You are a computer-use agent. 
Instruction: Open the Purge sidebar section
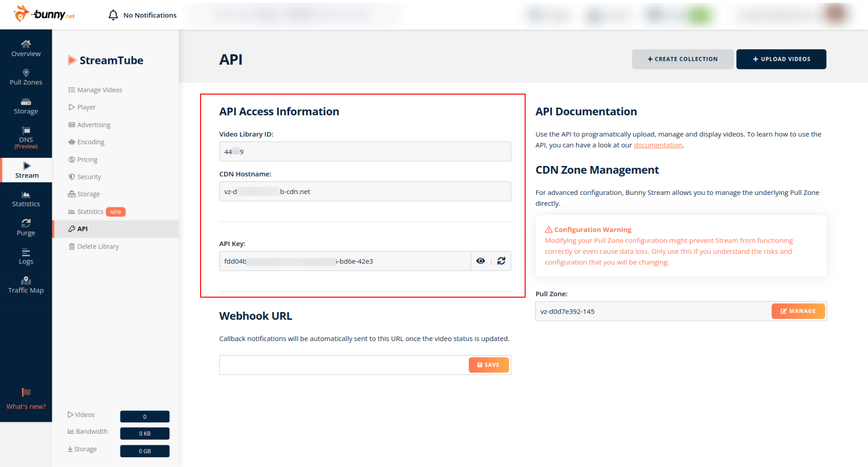point(26,228)
